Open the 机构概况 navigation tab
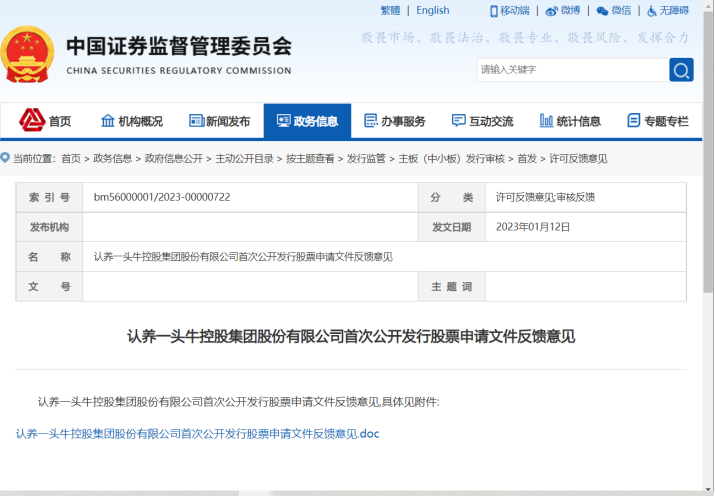 click(x=131, y=121)
